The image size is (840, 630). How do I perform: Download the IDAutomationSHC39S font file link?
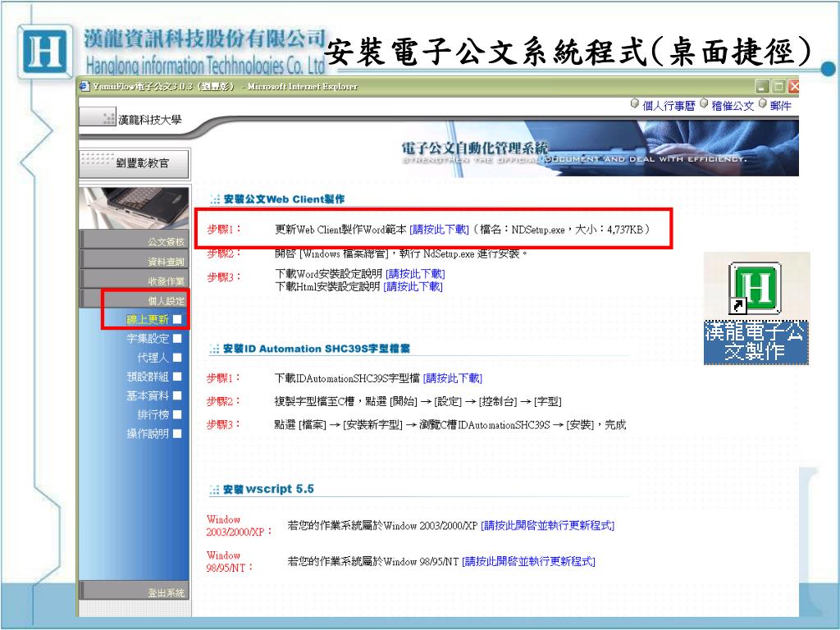(453, 378)
